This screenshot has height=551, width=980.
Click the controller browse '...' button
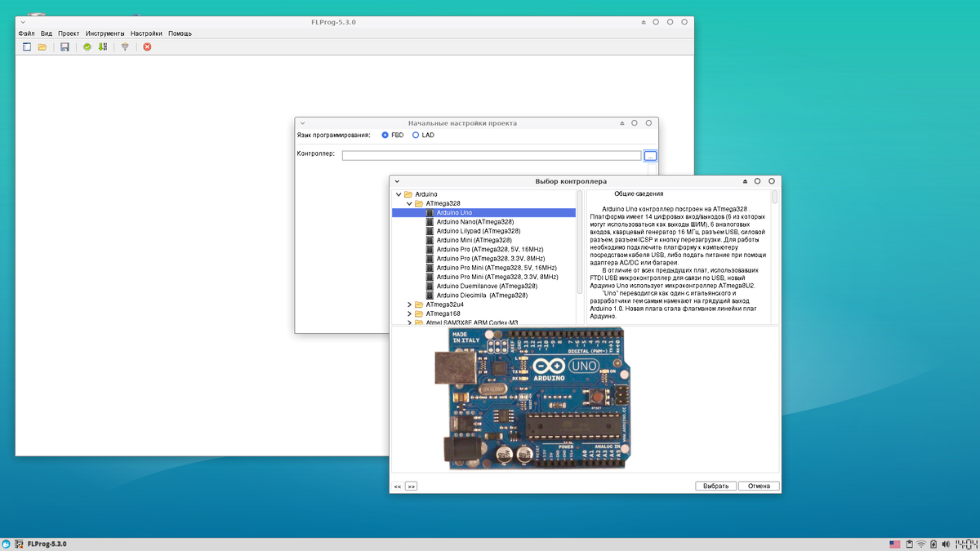[650, 155]
